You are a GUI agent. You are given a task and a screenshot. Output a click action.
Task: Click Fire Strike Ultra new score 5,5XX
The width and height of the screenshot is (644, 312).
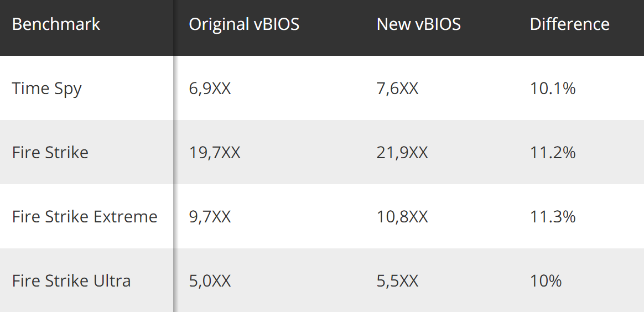pyautogui.click(x=397, y=280)
